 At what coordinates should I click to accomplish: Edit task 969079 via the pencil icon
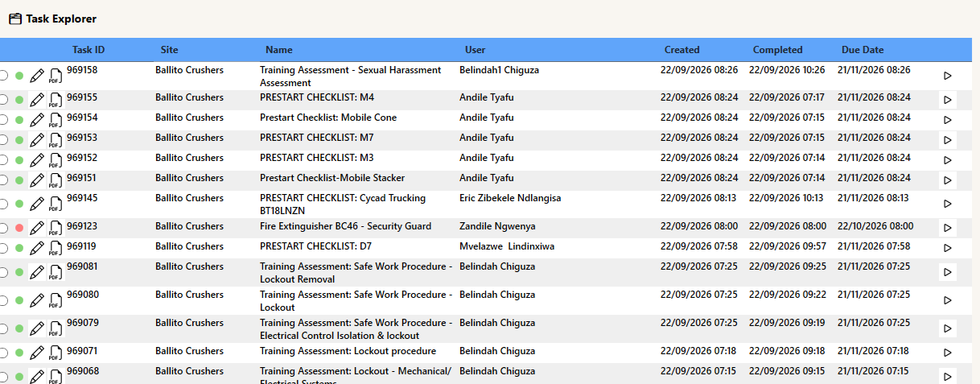click(x=37, y=329)
